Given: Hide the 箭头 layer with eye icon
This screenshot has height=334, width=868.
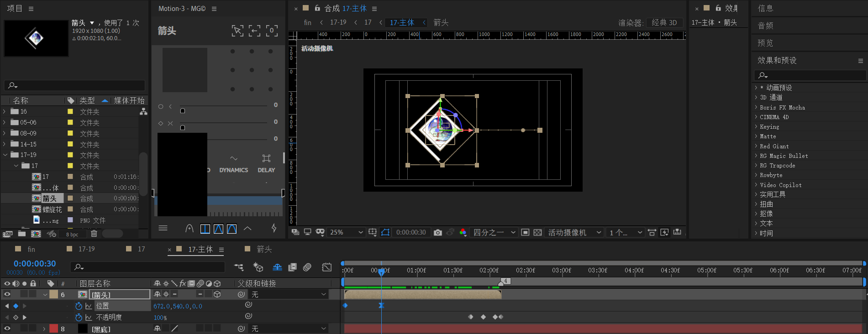Looking at the screenshot, I should [x=7, y=294].
